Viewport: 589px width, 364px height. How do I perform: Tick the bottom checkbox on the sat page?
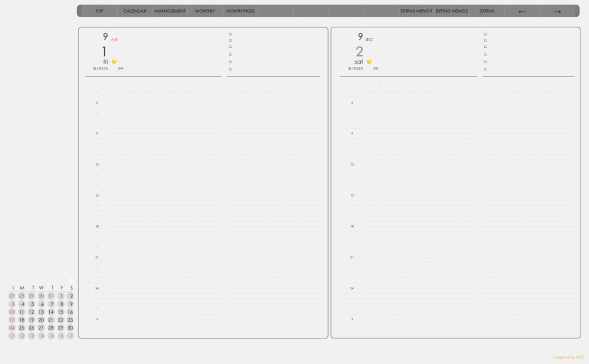(485, 69)
